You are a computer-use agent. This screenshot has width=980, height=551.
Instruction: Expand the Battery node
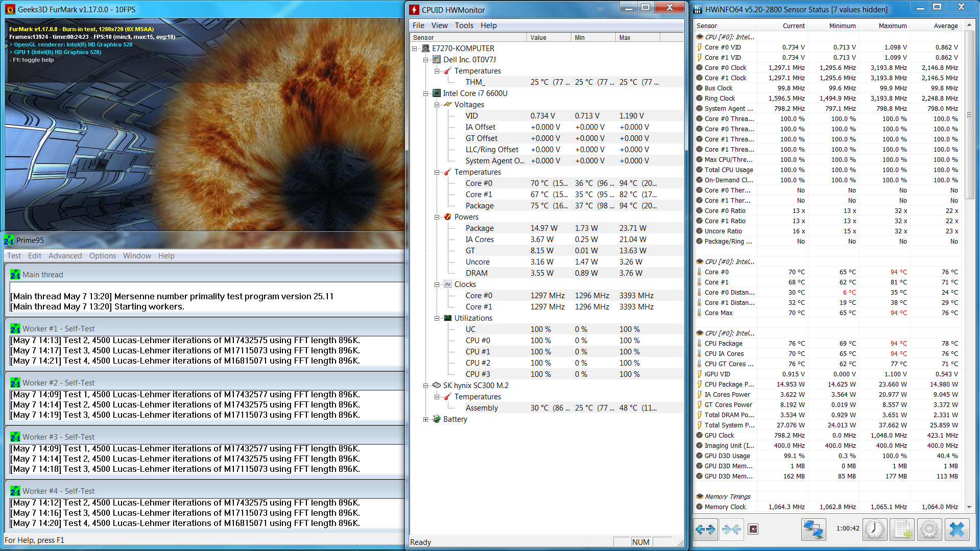[x=426, y=419]
